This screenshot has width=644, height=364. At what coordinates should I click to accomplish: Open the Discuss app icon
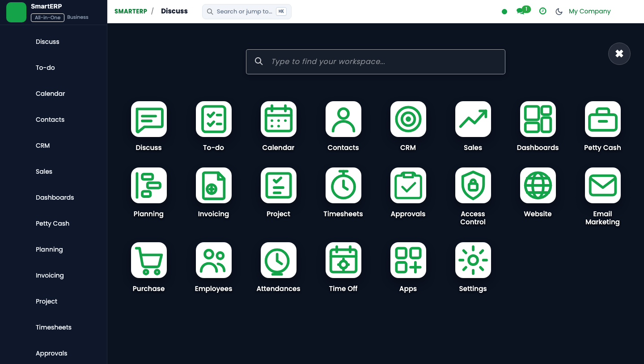tap(149, 119)
